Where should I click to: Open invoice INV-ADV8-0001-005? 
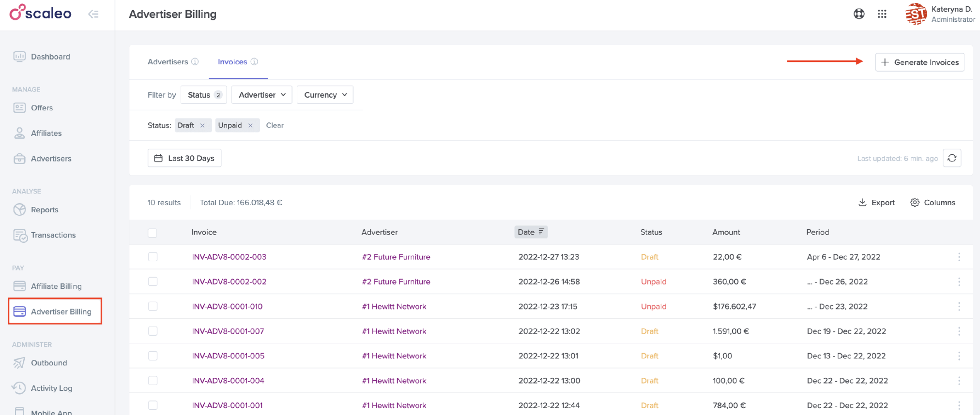click(228, 356)
